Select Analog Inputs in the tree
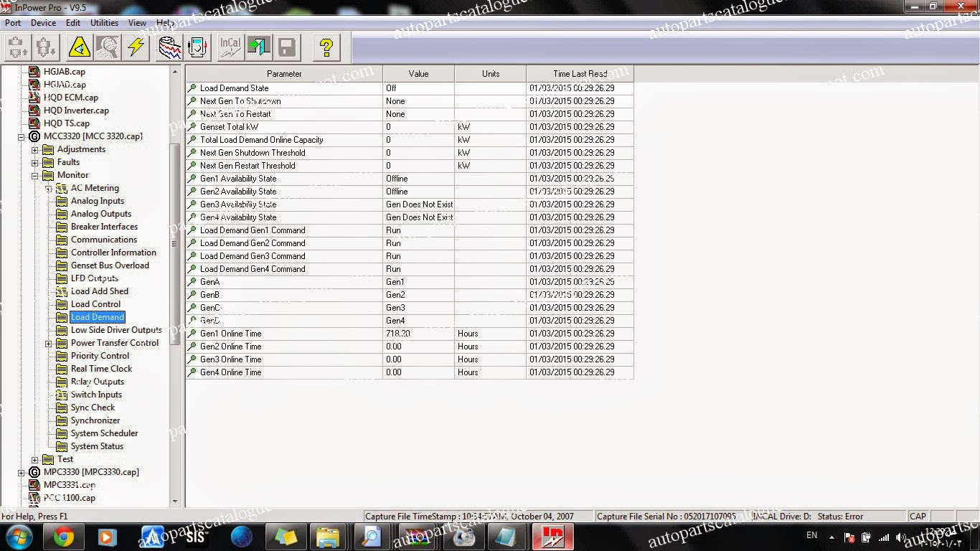 coord(98,201)
